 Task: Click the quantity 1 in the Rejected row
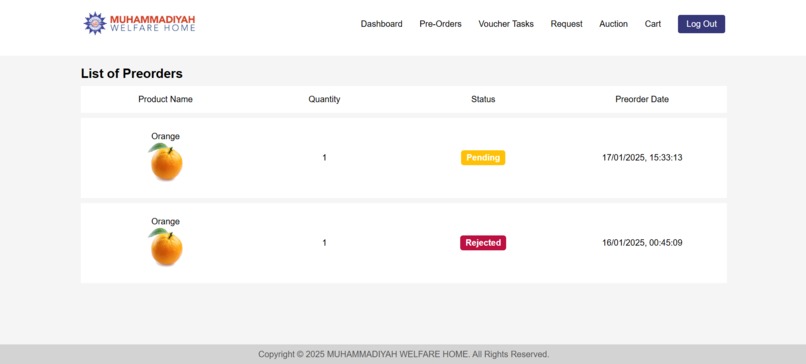324,243
